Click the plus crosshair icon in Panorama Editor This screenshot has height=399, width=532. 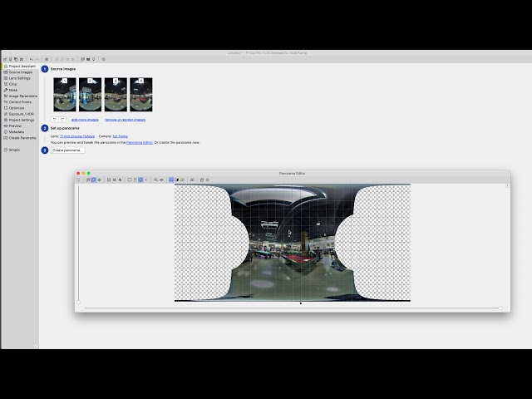click(x=120, y=180)
